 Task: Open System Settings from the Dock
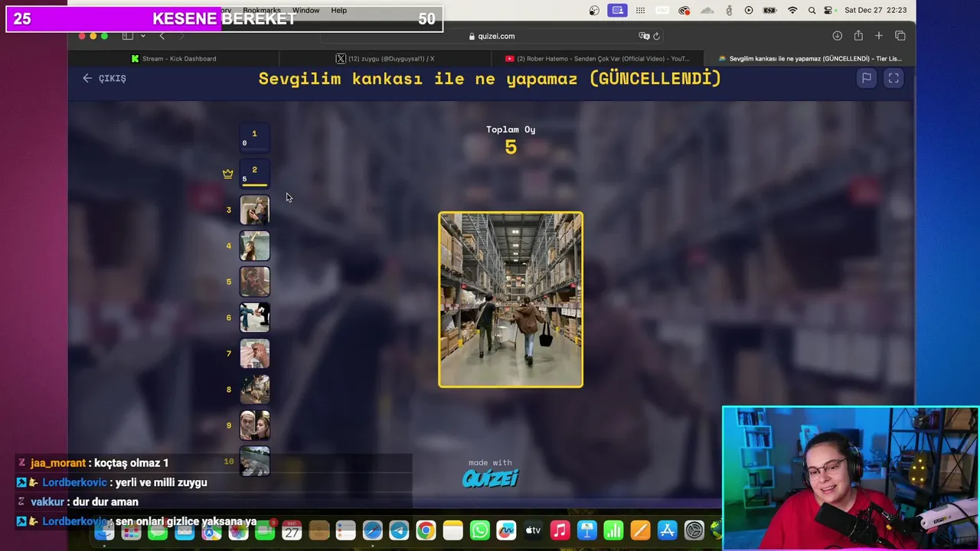click(x=694, y=530)
